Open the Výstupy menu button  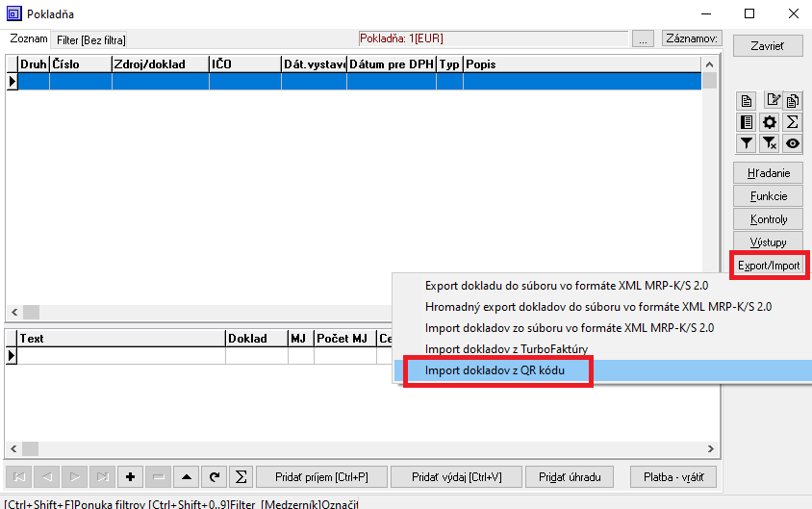pos(768,242)
